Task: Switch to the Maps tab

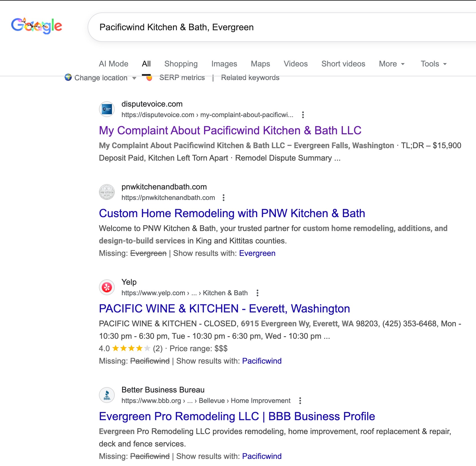Action: (260, 64)
